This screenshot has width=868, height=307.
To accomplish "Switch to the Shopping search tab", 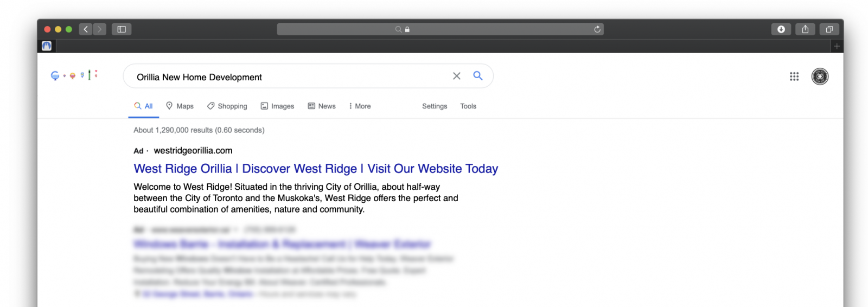I will 227,106.
